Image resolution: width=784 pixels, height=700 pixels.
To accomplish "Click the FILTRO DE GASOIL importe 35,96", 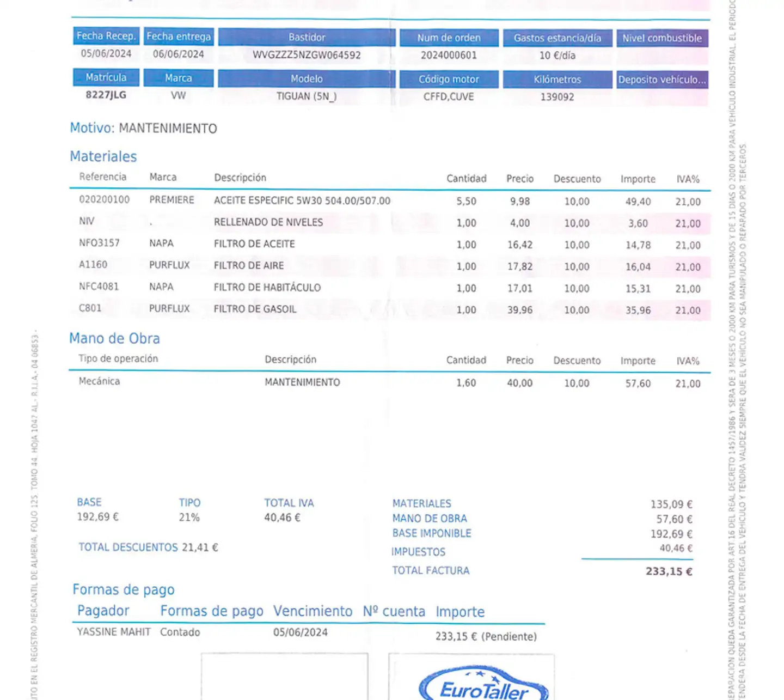I will pos(638,310).
